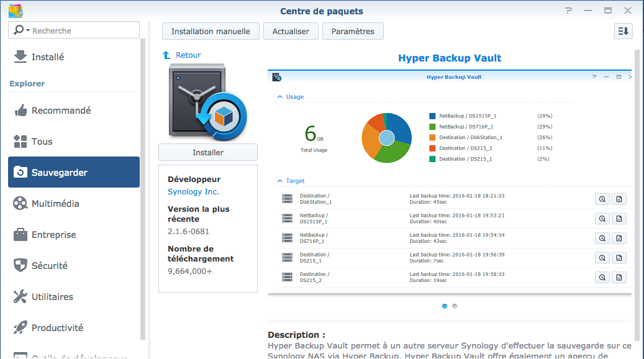644x359 pixels.
Task: Open the Synology Inc. developer link
Action: tap(193, 192)
